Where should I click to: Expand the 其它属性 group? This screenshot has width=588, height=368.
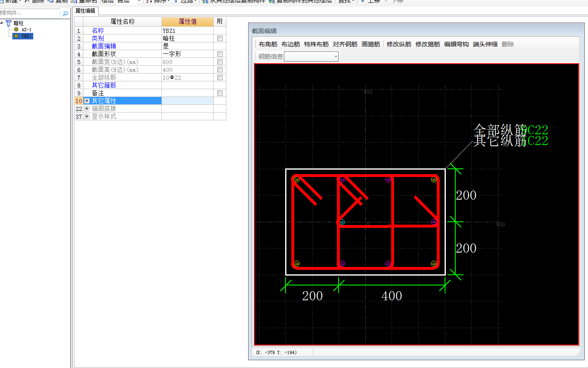click(87, 101)
